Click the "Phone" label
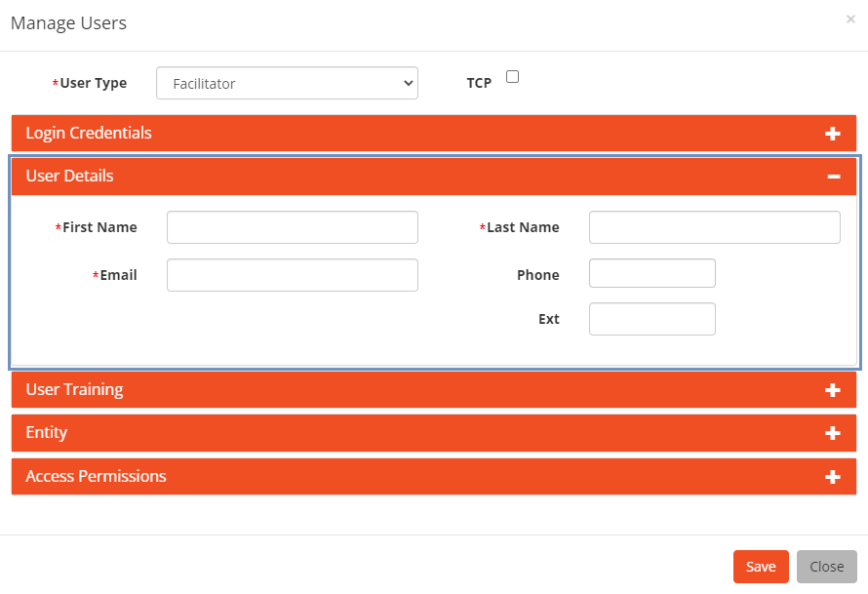Image resolution: width=868 pixels, height=594 pixels. coord(538,275)
